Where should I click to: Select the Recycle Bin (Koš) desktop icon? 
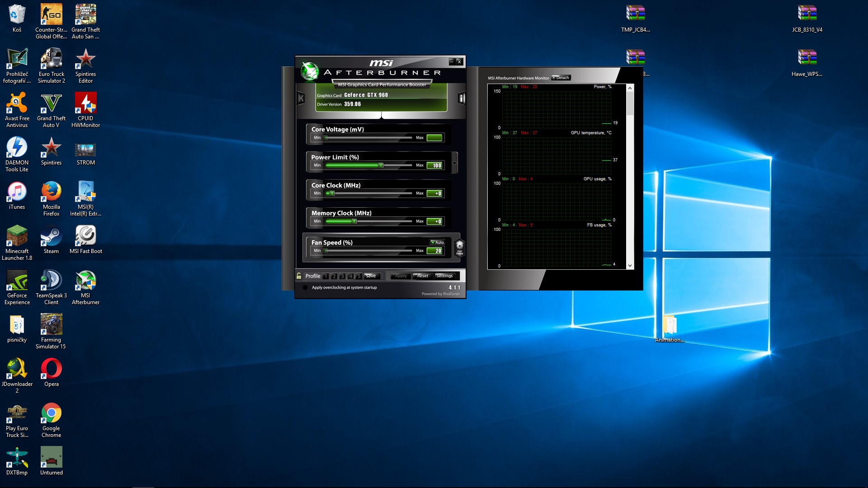pyautogui.click(x=17, y=18)
